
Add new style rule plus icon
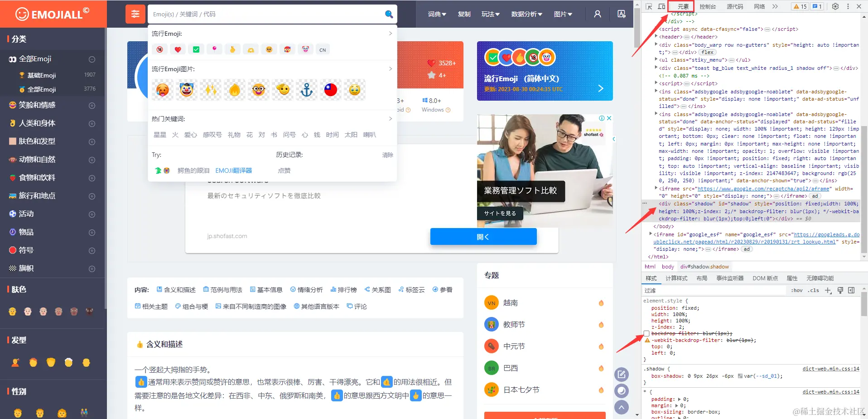click(828, 290)
